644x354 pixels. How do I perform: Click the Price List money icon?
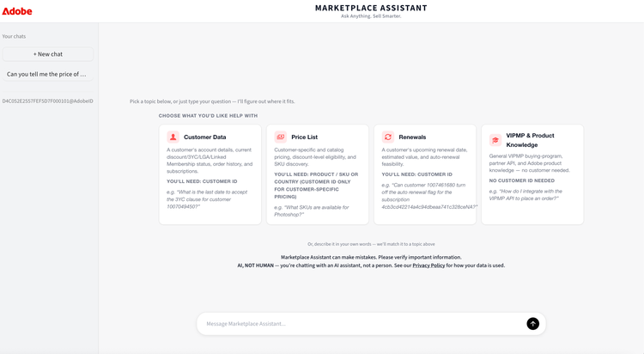click(281, 137)
